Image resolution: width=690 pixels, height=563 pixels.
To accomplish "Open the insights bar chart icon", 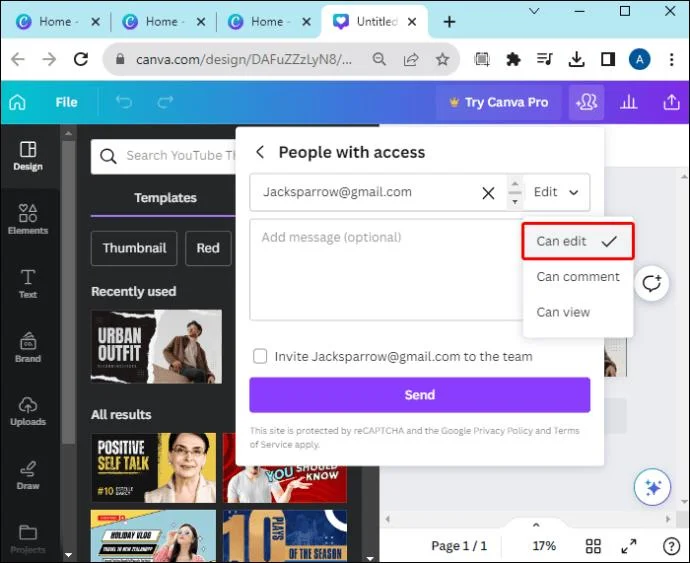I will (x=629, y=103).
